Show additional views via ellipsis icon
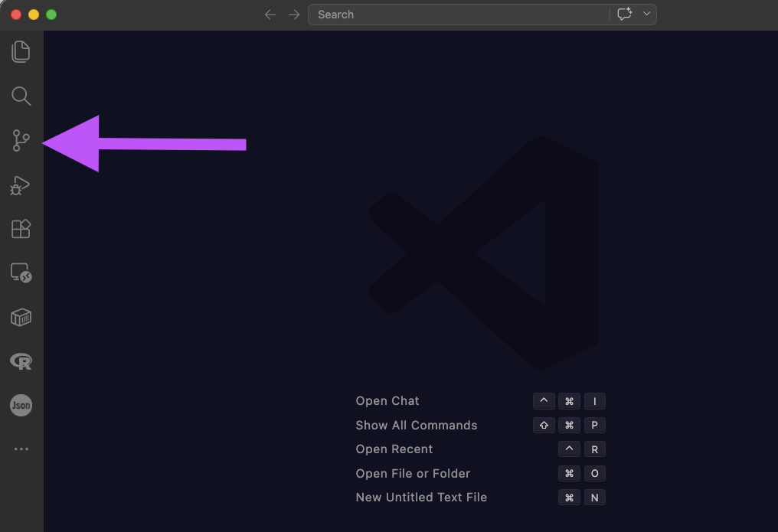The image size is (778, 532). 21,449
